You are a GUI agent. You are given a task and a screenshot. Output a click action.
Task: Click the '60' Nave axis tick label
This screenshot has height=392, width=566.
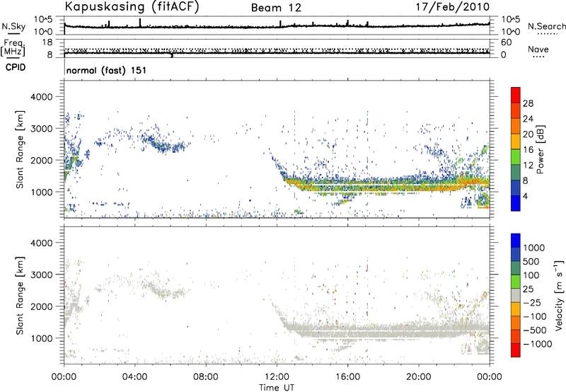coord(507,42)
